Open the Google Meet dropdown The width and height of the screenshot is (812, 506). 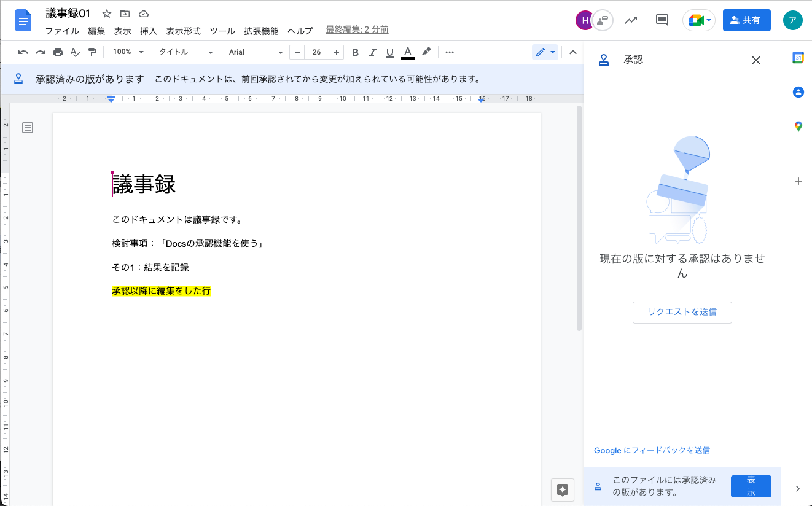pyautogui.click(x=699, y=20)
